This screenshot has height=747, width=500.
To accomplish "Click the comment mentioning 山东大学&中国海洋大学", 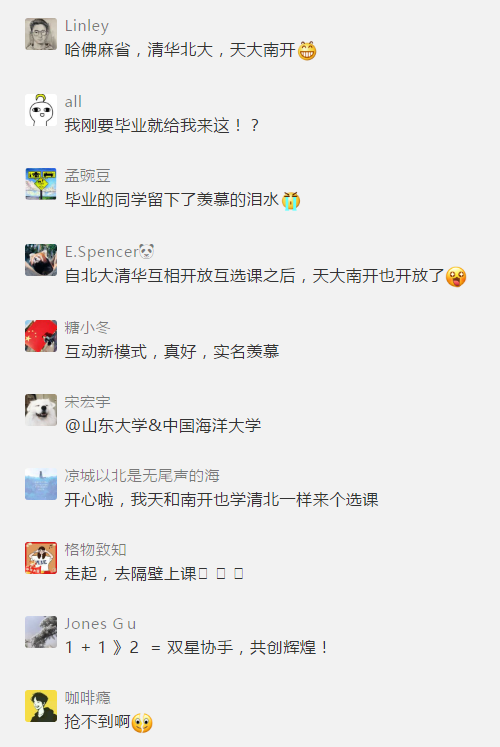I will (163, 425).
